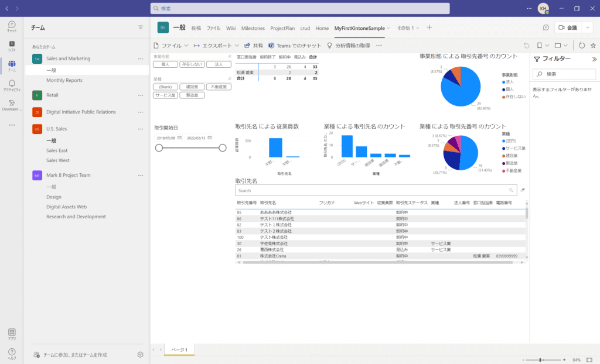Toggle the 建設業 slicer button

pyautogui.click(x=192, y=87)
